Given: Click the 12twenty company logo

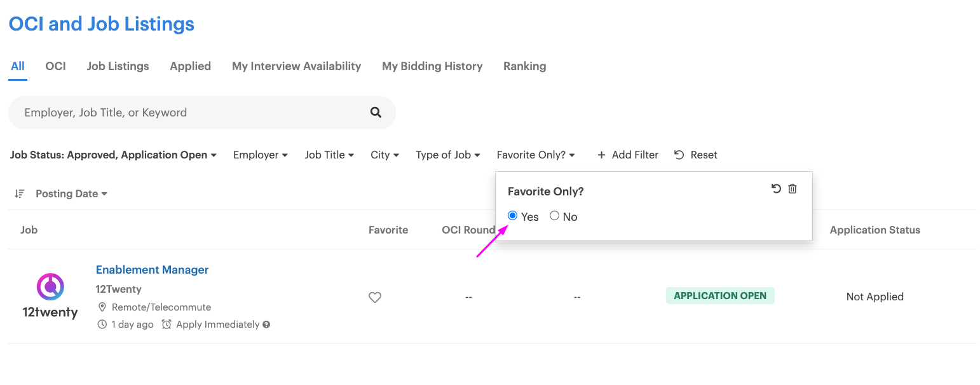Looking at the screenshot, I should pyautogui.click(x=50, y=296).
